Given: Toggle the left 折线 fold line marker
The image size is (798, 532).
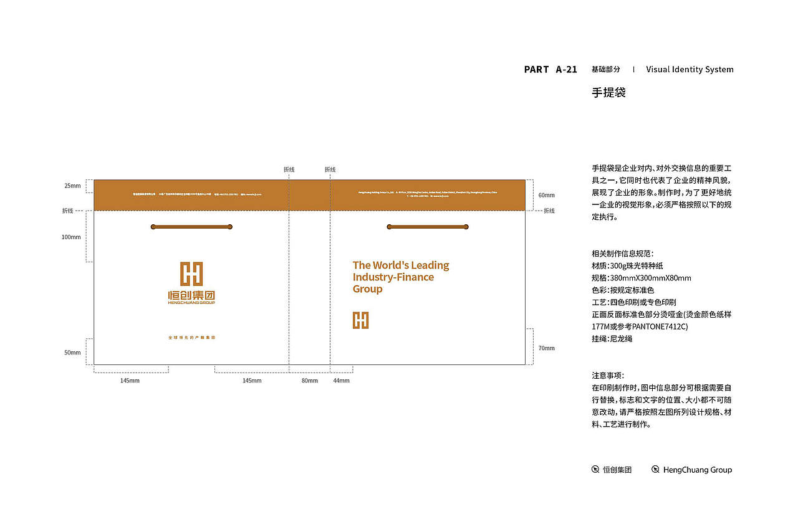Looking at the screenshot, I should (x=69, y=211).
